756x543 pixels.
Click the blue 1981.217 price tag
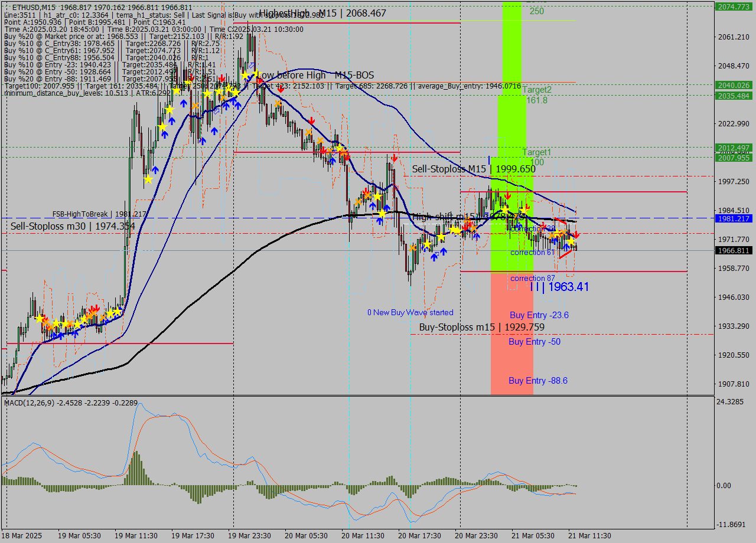point(732,219)
